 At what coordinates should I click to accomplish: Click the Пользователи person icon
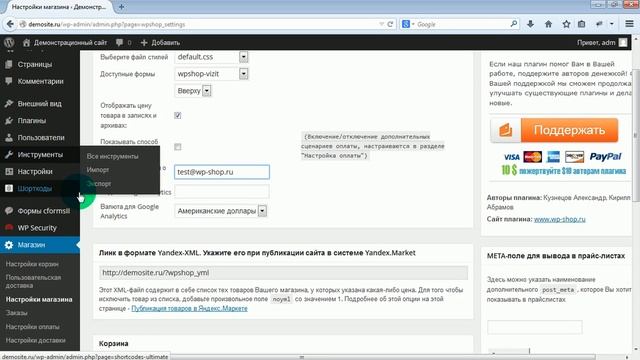click(x=9, y=138)
